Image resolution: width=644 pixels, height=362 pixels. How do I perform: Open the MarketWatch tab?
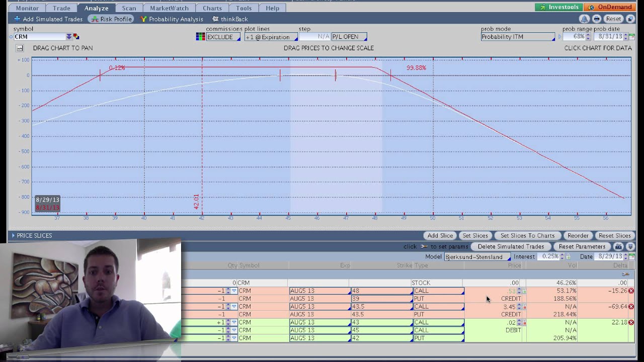169,8
